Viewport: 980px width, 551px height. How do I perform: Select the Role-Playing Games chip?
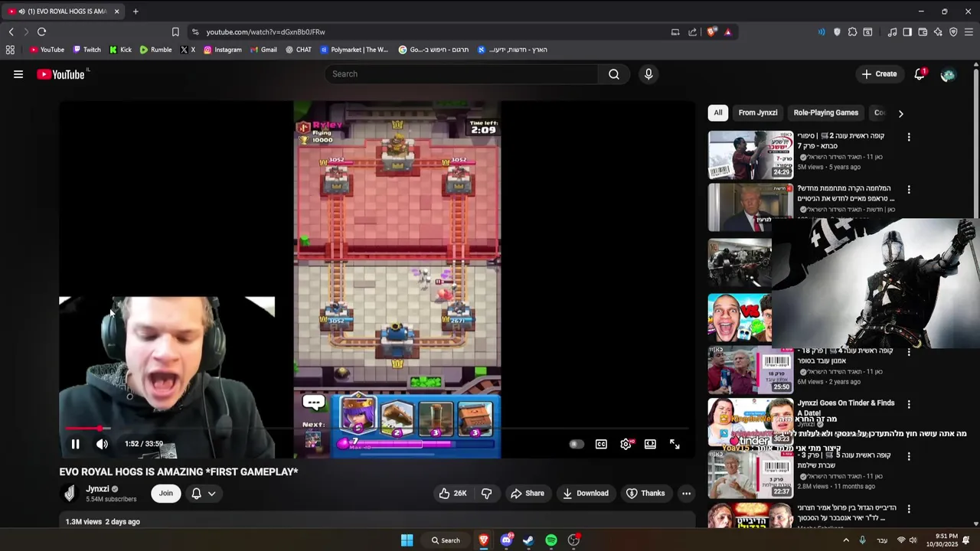826,112
